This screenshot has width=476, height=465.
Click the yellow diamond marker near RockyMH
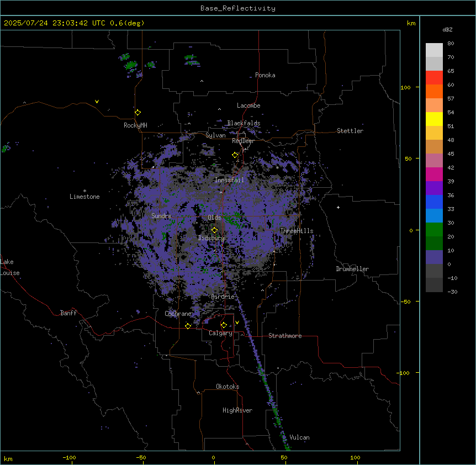click(x=138, y=113)
